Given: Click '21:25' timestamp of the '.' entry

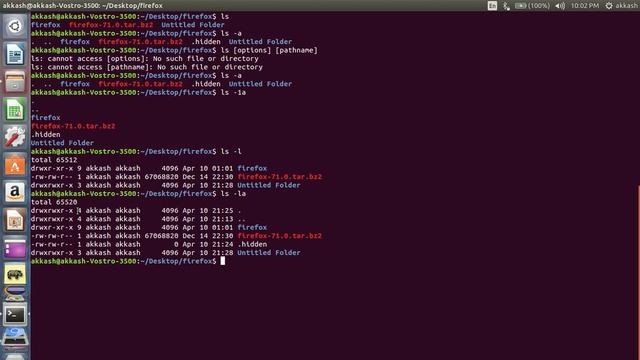Looking at the screenshot, I should [x=223, y=211].
